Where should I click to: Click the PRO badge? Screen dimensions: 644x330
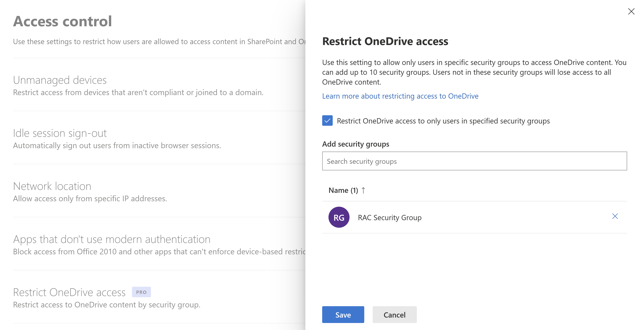point(141,292)
